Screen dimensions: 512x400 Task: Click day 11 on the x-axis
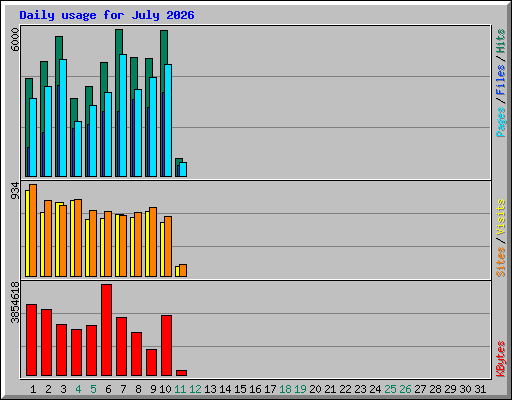click(x=180, y=389)
